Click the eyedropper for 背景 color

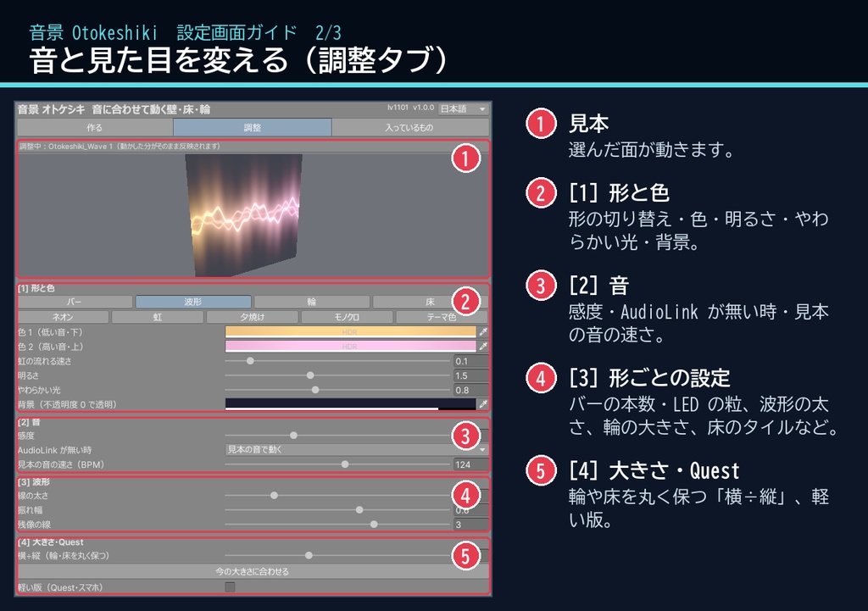tap(482, 404)
